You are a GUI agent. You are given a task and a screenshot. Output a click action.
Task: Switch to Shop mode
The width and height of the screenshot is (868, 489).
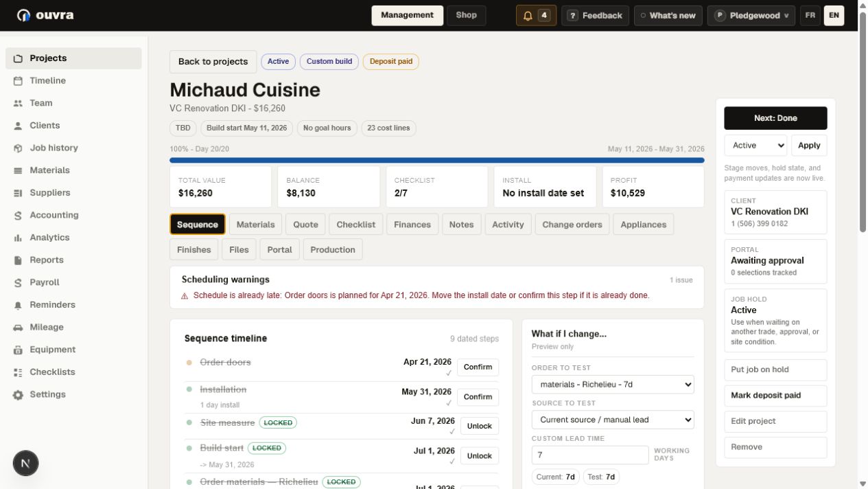[467, 15]
